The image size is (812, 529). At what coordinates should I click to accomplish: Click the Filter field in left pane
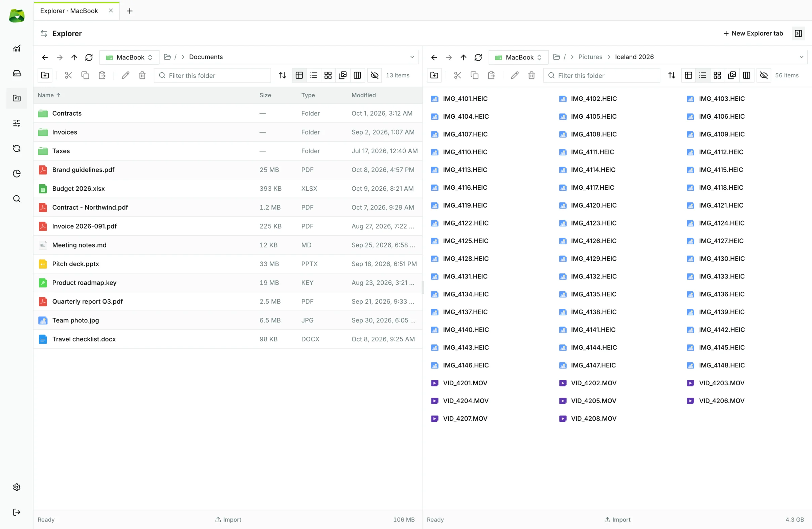point(212,75)
